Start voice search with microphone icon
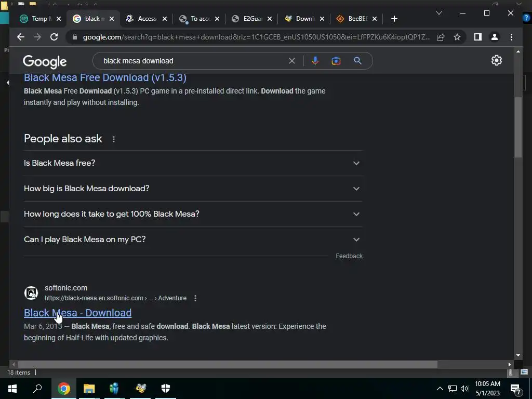Screen dimensions: 532x399 (x=315, y=61)
